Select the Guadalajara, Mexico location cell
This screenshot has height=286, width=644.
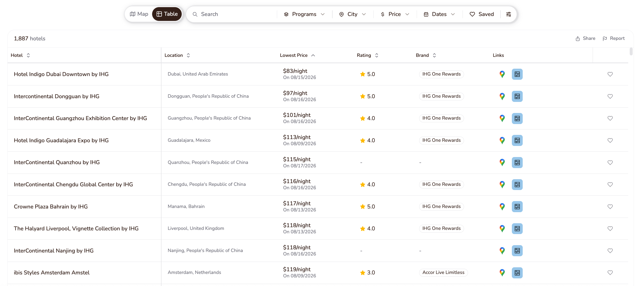point(189,140)
